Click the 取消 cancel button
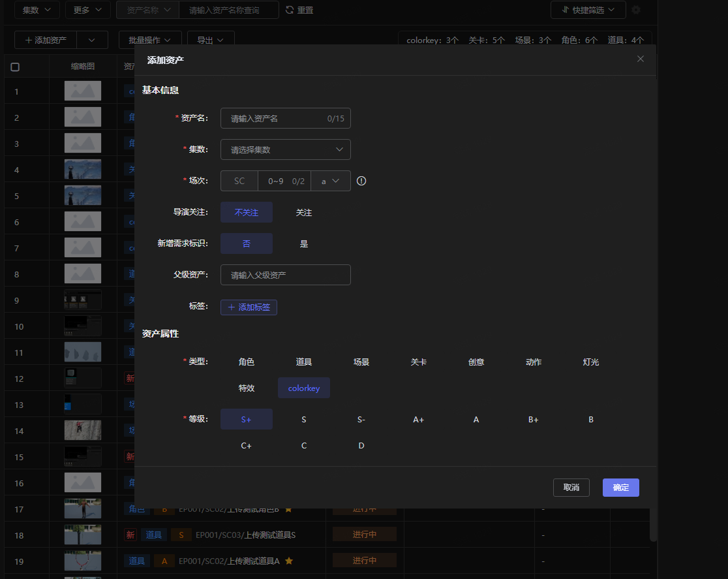Screen dimensions: 728x579 [x=571, y=488]
